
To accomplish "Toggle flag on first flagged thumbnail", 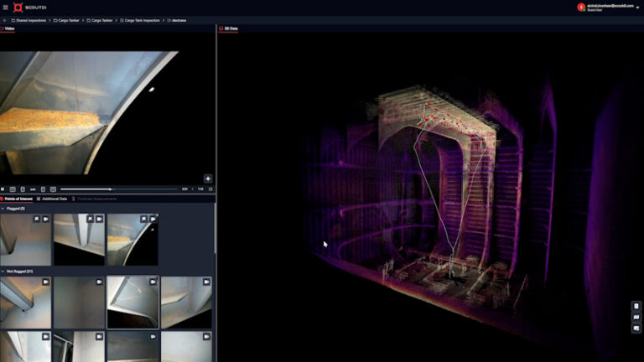I will tap(37, 220).
